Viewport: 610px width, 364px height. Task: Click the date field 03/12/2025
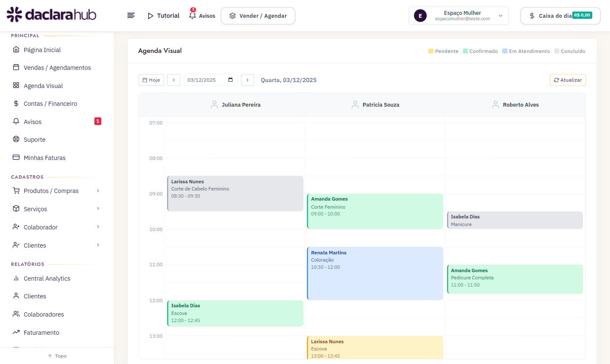pos(211,80)
